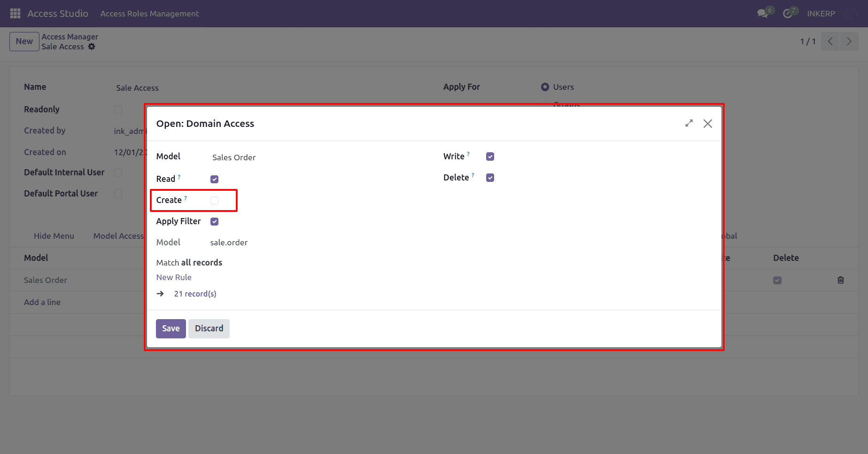Image resolution: width=868 pixels, height=454 pixels.
Task: Click the arrow icon next to 21 record(s)
Action: tap(160, 294)
